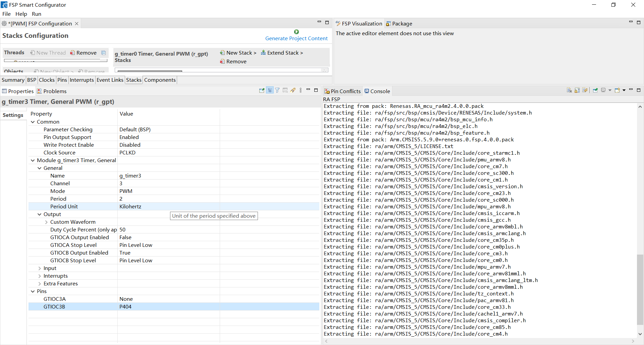The height and width of the screenshot is (345, 644).
Task: Open the Problems tab
Action: pos(52,91)
